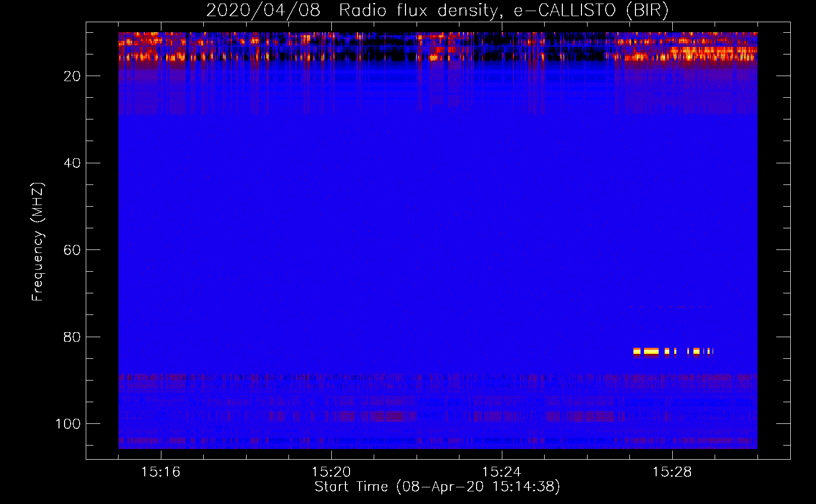Screen dimensions: 816x504
Task: Click the time tick label '15:28'
Action: [672, 472]
